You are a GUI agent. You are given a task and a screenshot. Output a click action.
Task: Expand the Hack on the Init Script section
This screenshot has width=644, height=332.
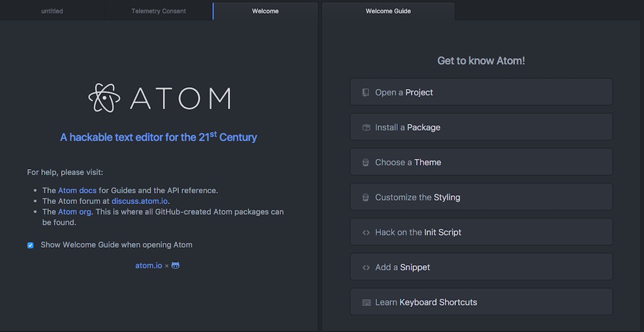click(481, 232)
